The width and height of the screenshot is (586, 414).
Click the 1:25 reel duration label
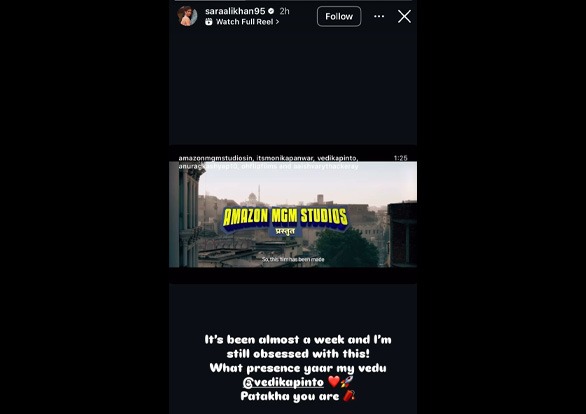pyautogui.click(x=401, y=158)
